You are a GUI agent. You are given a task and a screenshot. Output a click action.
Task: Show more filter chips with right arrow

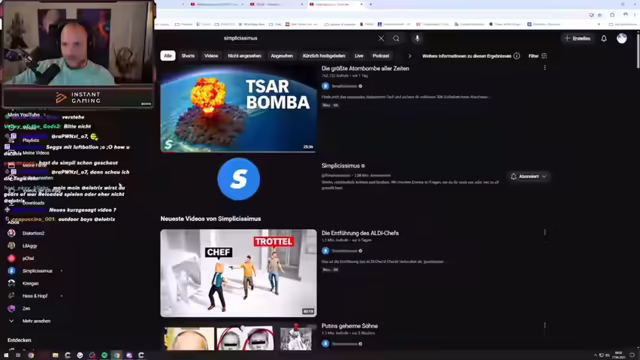(x=410, y=56)
